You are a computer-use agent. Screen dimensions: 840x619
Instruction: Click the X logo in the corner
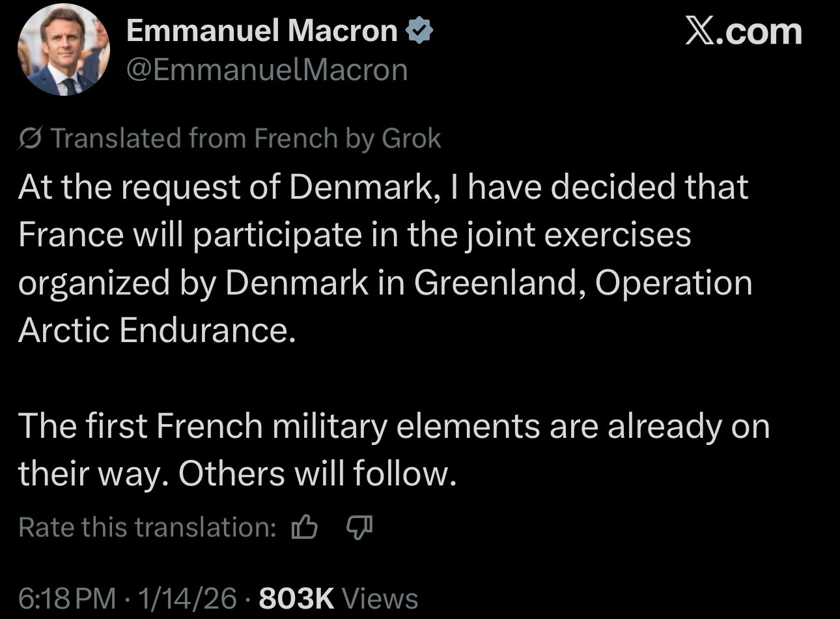[x=701, y=32]
